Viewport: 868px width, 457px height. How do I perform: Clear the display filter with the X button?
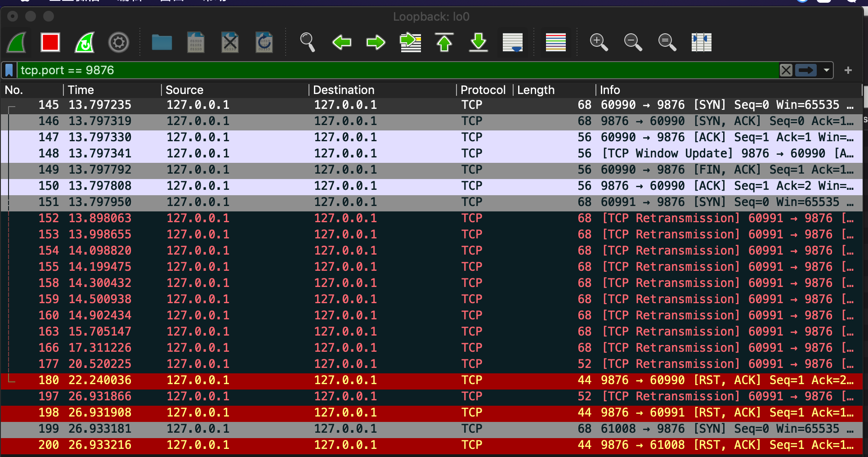(786, 70)
